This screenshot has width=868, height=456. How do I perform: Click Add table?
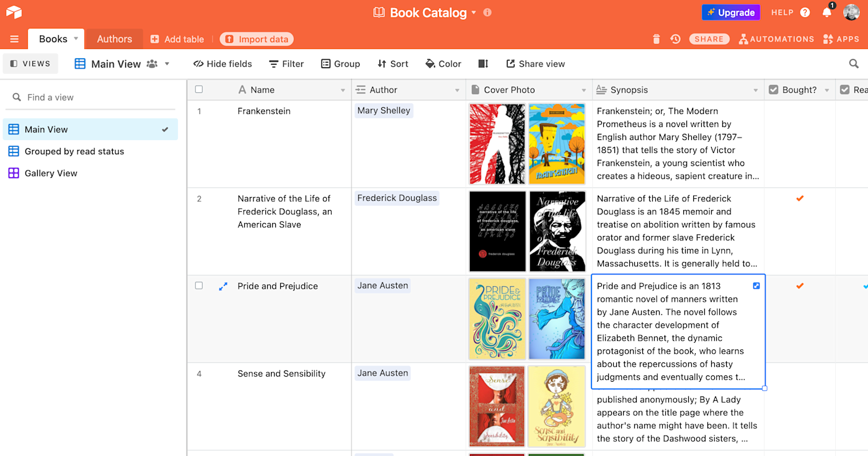click(177, 39)
